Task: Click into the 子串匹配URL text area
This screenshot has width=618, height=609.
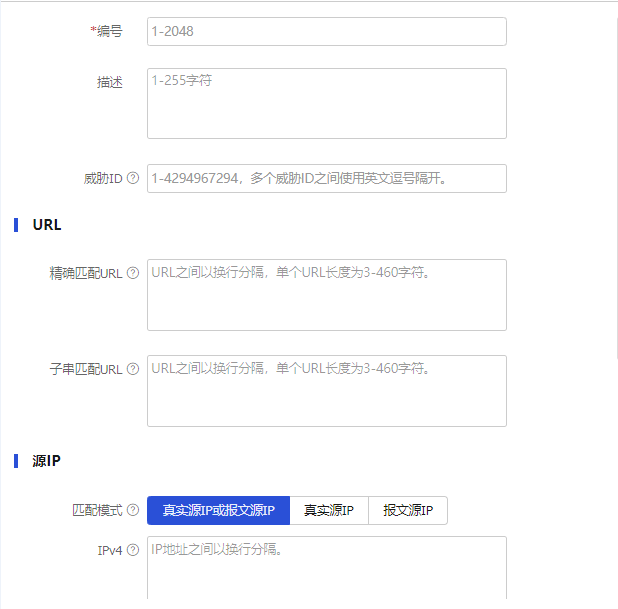Action: click(326, 391)
